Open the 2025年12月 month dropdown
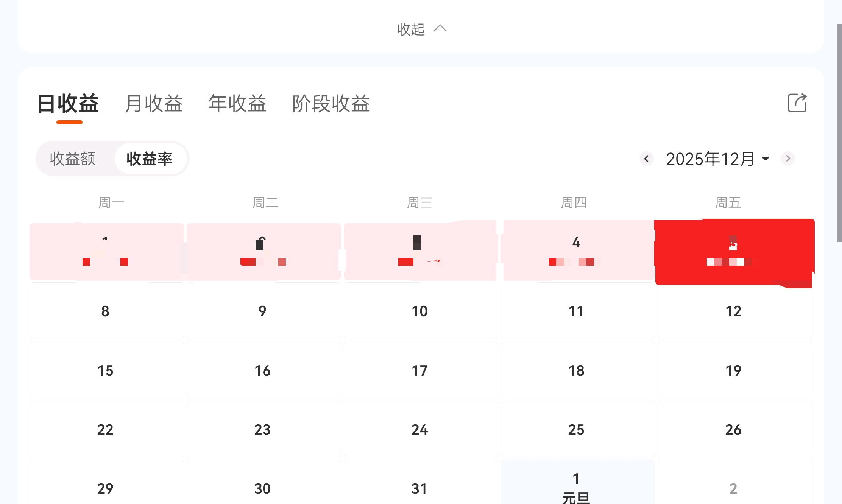The image size is (842, 504). [717, 159]
